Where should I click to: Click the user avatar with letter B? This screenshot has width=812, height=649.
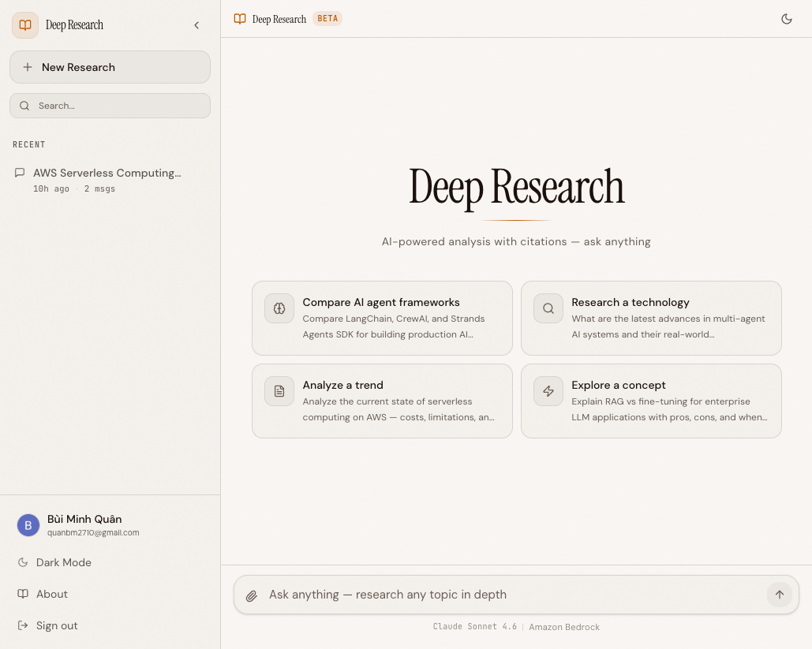click(28, 525)
